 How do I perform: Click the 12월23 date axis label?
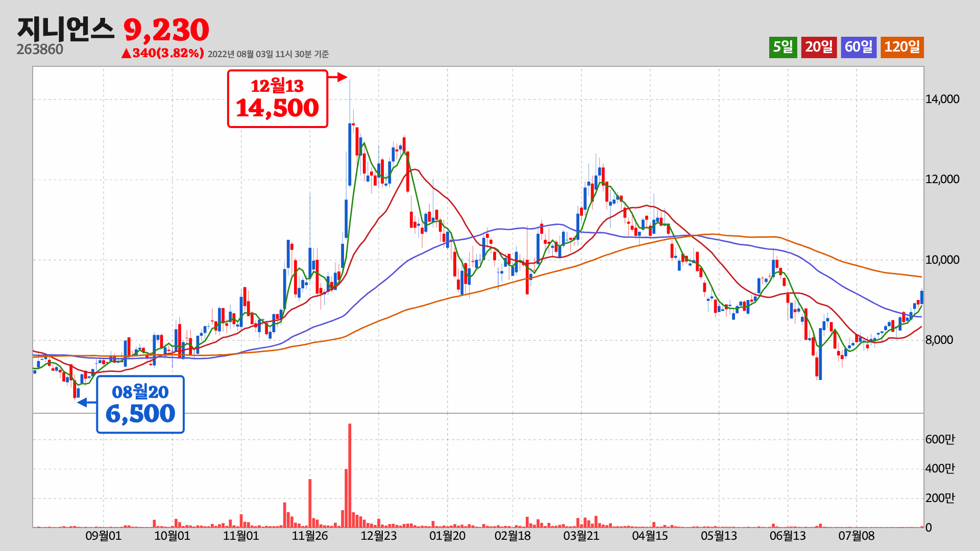[x=379, y=536]
